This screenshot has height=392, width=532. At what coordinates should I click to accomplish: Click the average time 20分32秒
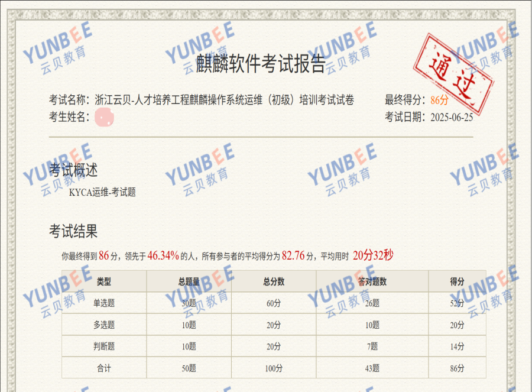[x=373, y=255]
